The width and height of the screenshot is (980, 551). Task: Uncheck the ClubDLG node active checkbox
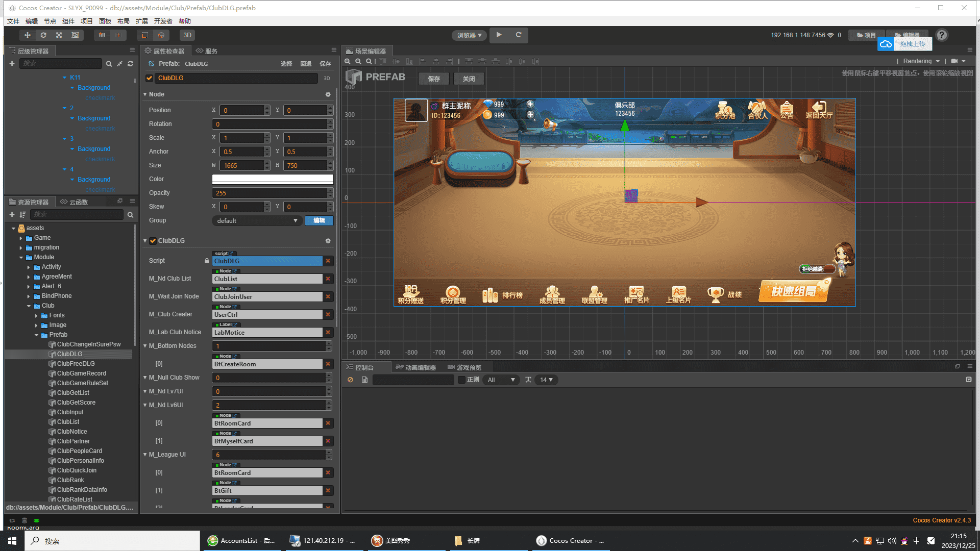(150, 78)
